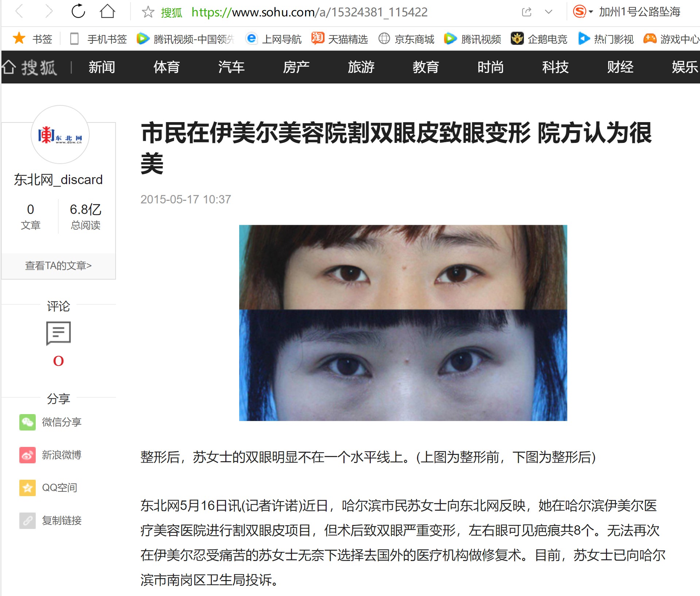This screenshot has width=700, height=596.
Task: Open the 财经 channel
Action: (x=620, y=67)
